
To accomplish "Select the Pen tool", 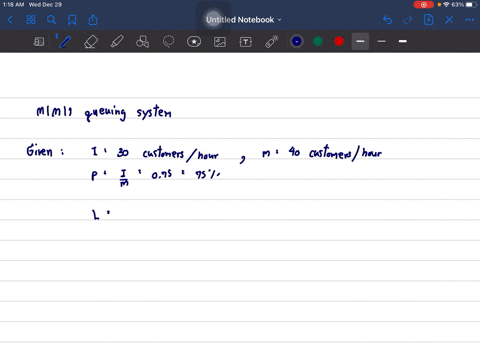I will tap(65, 42).
